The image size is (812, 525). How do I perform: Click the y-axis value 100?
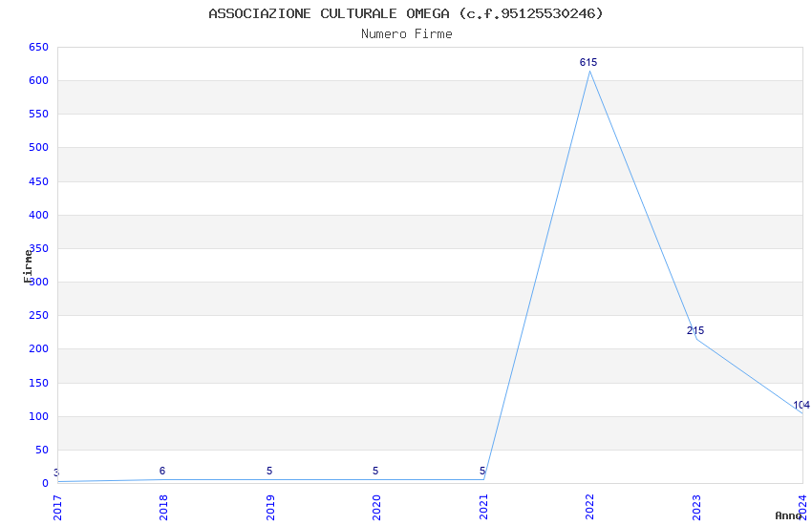(x=38, y=416)
